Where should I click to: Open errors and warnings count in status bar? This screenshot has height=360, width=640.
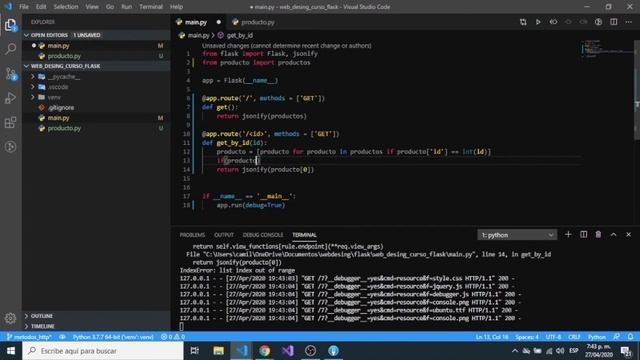click(173, 337)
